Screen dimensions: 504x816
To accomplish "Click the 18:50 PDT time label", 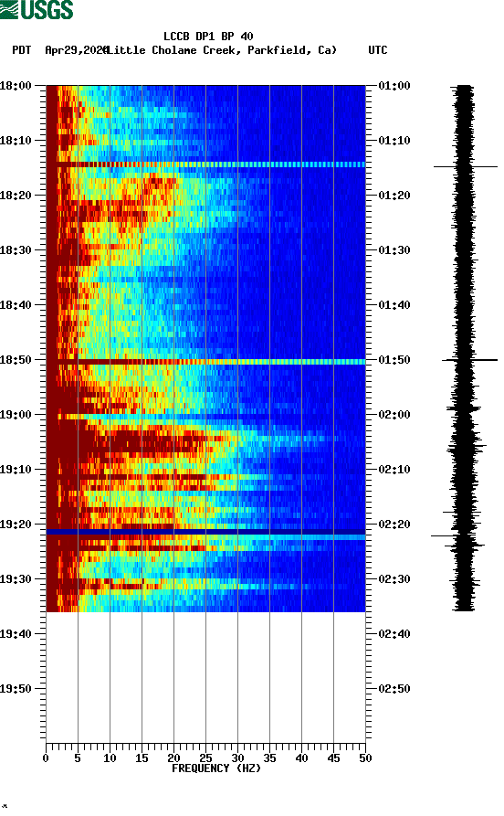I will click(16, 360).
